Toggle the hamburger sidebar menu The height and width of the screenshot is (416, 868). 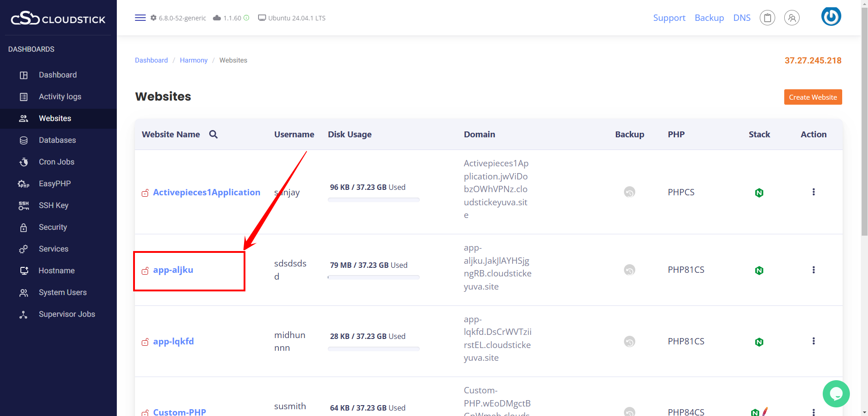pyautogui.click(x=140, y=18)
